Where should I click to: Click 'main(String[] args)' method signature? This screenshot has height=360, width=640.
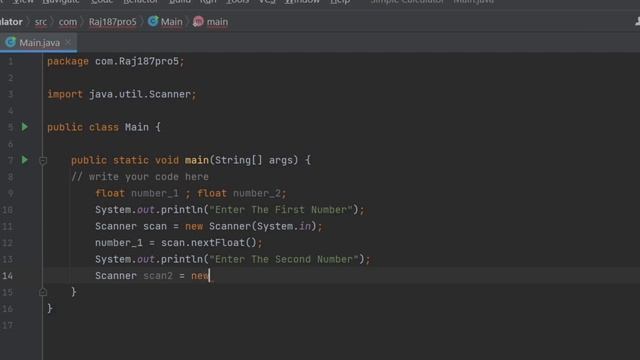point(242,160)
